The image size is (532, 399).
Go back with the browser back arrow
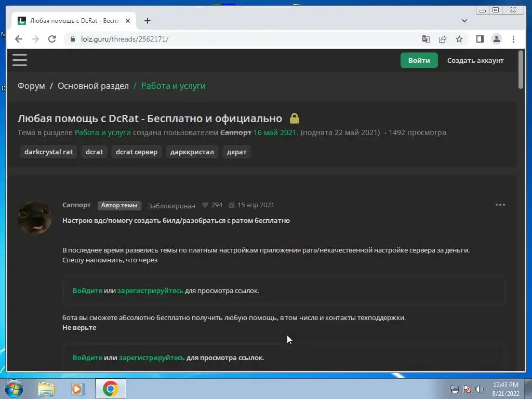[x=19, y=39]
